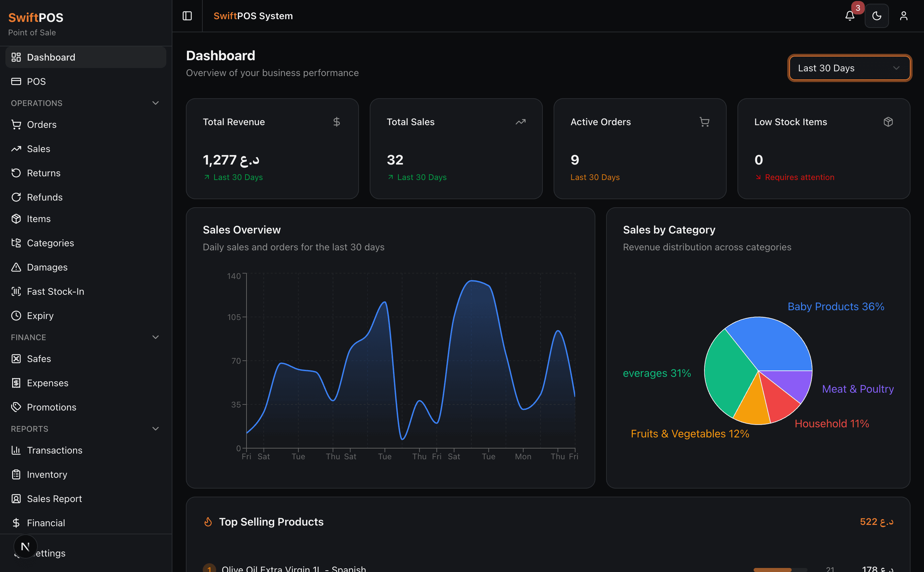924x572 pixels.
Task: Click the Safes vault icon
Action: pos(16,359)
